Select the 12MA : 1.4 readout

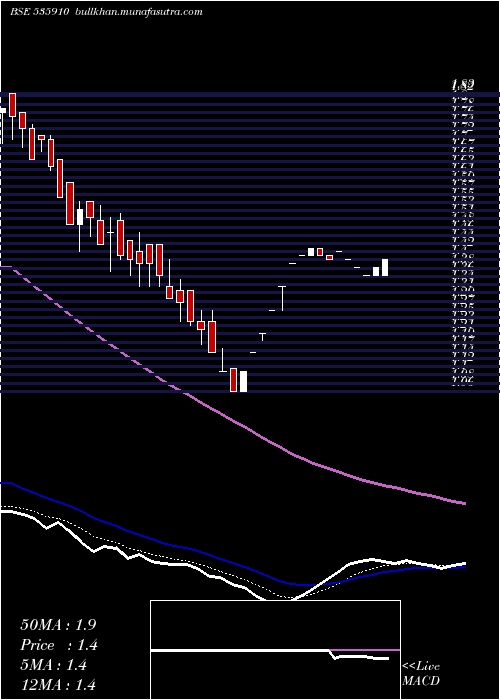point(58,684)
